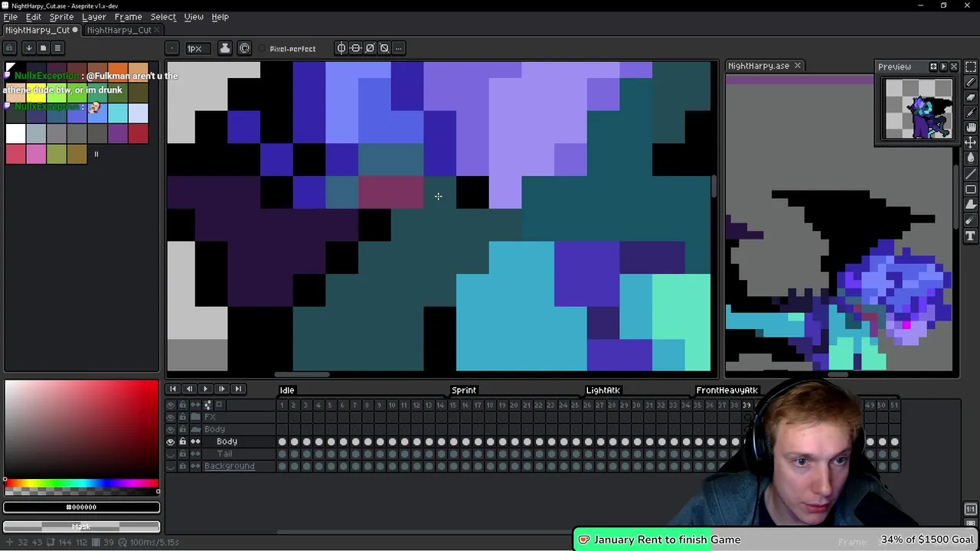980x551 pixels.
Task: Toggle visibility of FX group
Action: 171,417
